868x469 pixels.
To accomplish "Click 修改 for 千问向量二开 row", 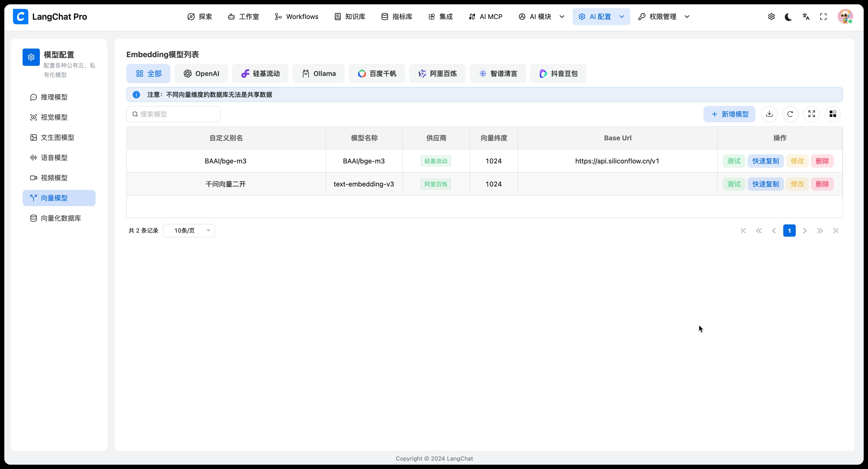I will coord(797,184).
